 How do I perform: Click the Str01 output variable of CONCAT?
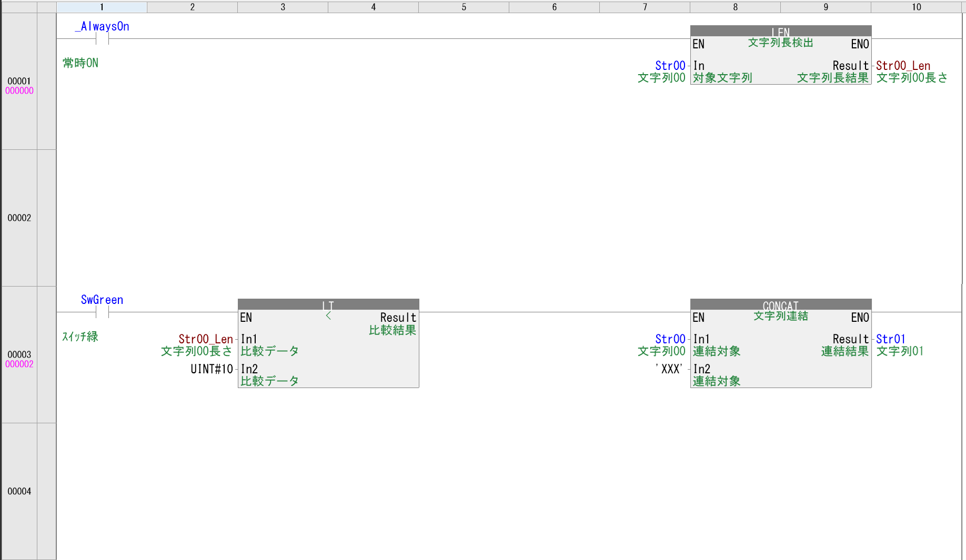[x=890, y=339]
